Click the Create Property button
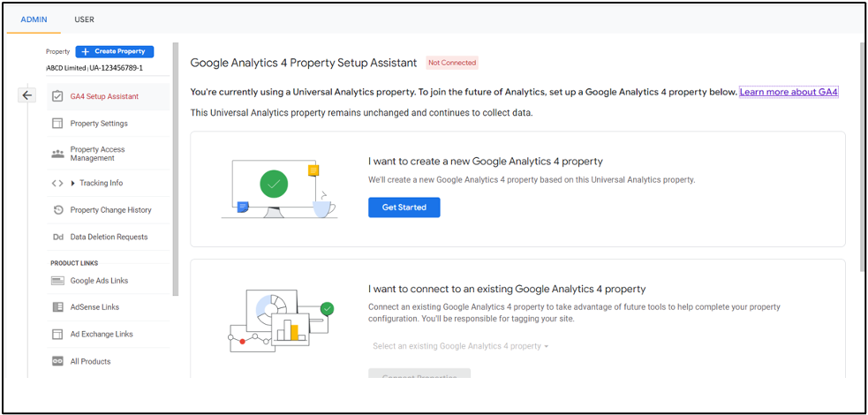 point(115,51)
